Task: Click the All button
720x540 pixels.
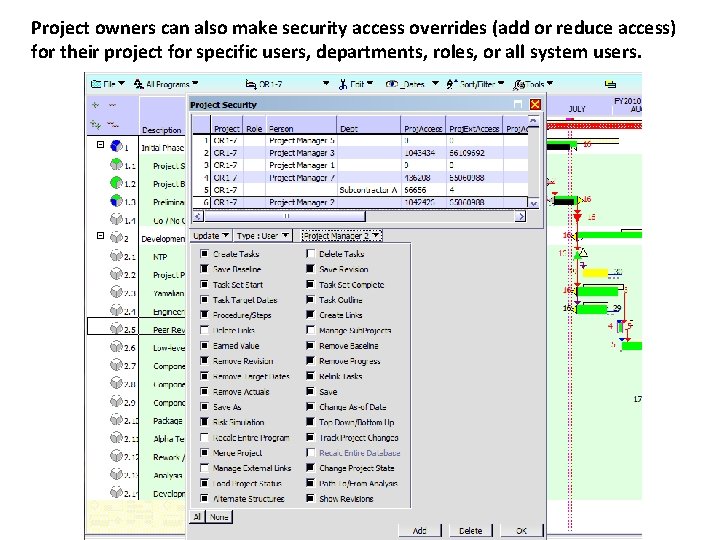Action: point(197,517)
